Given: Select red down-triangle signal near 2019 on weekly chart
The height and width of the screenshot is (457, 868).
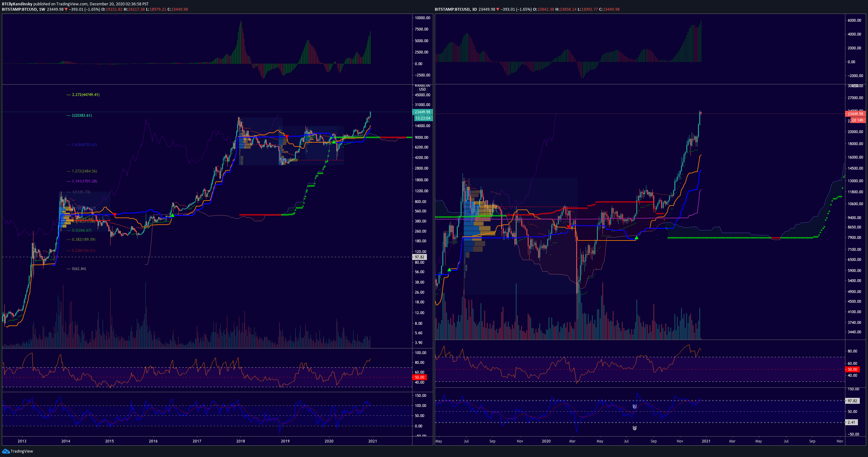Looking at the screenshot, I should (x=286, y=137).
